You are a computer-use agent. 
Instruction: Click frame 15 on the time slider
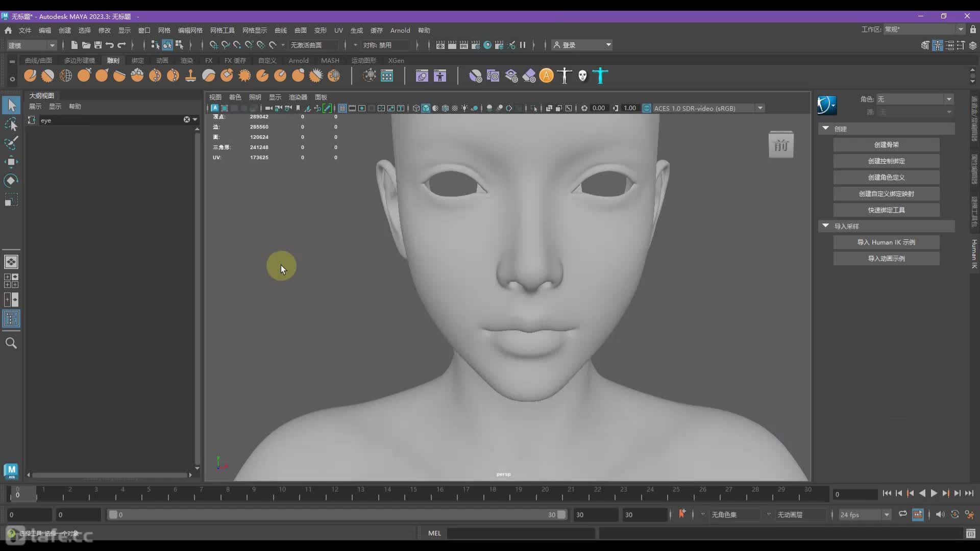click(413, 493)
